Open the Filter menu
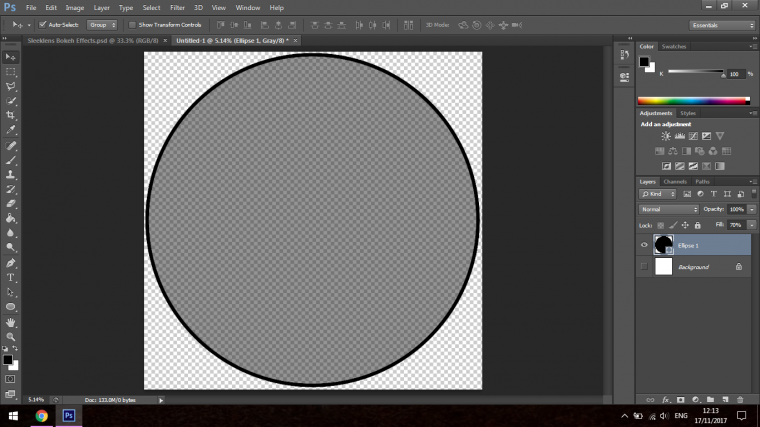Image resolution: width=760 pixels, height=427 pixels. pos(177,8)
